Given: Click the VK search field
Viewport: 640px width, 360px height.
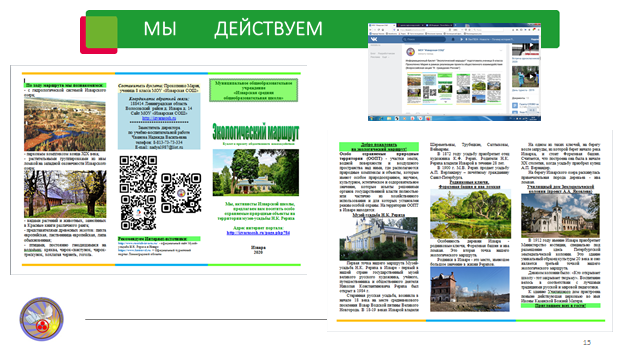Looking at the screenshot, I should [424, 39].
